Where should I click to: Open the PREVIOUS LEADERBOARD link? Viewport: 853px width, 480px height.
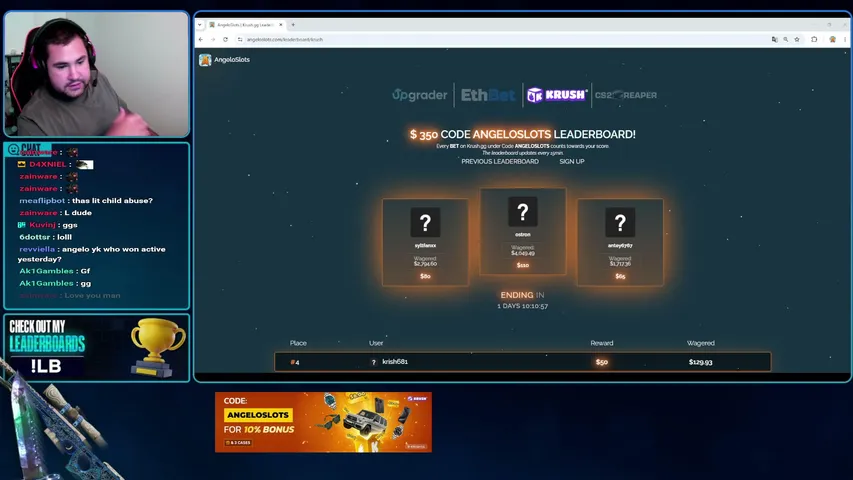(500, 162)
